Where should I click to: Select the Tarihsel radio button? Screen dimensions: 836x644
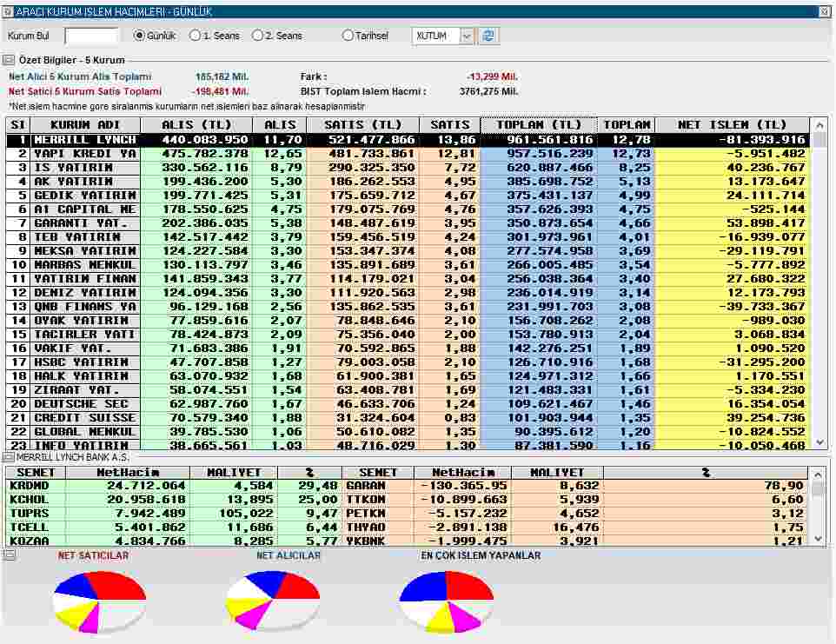[x=348, y=36]
